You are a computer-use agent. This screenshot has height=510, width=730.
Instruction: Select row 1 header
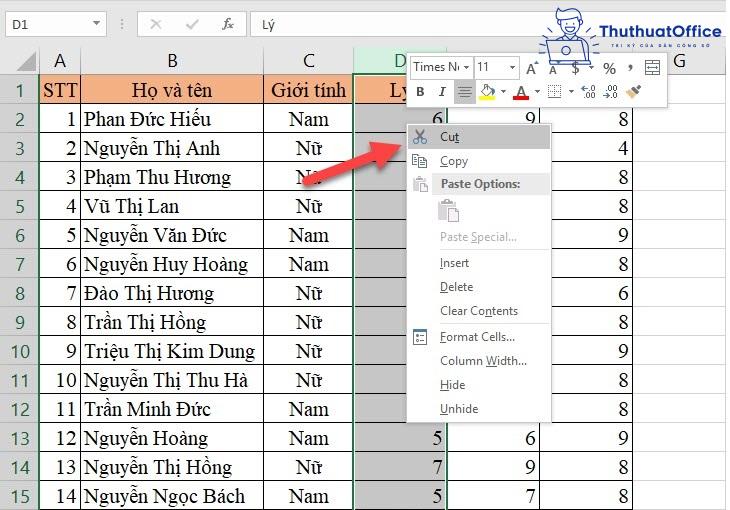(20, 90)
